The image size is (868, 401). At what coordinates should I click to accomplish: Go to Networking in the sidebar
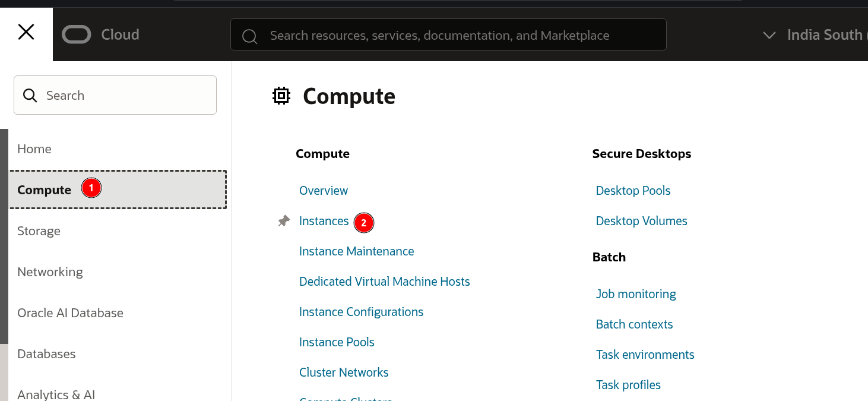click(50, 271)
